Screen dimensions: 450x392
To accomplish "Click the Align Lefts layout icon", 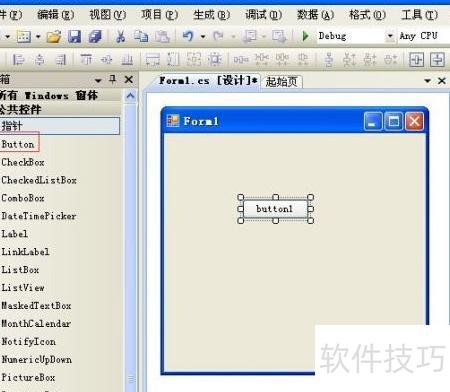I will pos(18,60).
